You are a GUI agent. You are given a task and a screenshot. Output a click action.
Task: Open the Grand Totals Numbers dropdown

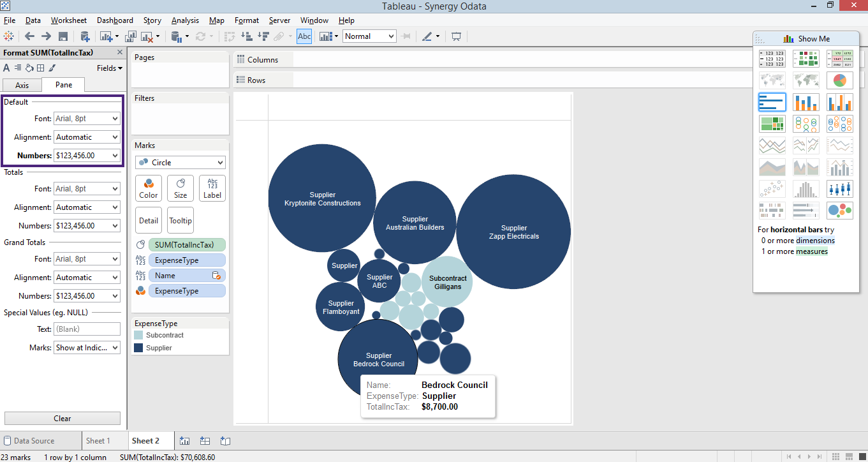click(x=87, y=295)
